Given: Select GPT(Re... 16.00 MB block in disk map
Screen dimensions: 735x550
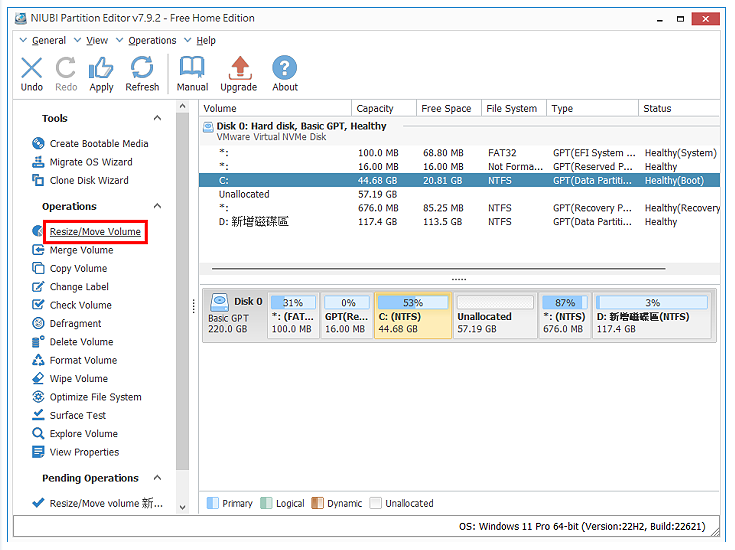Looking at the screenshot, I should click(x=346, y=315).
